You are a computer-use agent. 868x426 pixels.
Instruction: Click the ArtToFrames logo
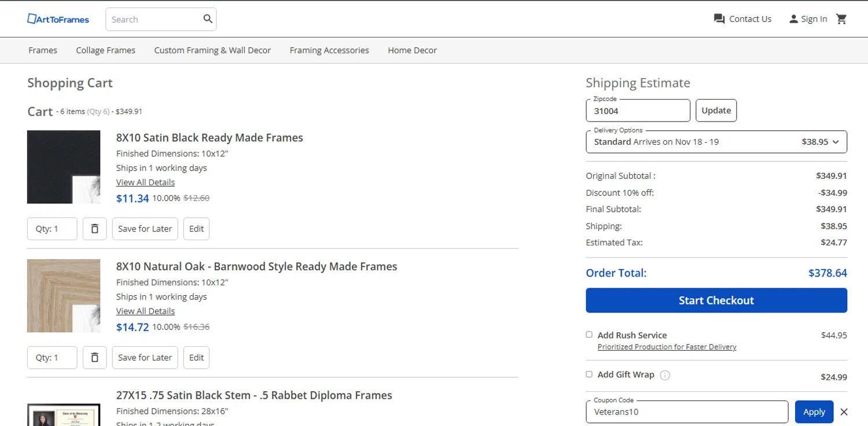[58, 19]
